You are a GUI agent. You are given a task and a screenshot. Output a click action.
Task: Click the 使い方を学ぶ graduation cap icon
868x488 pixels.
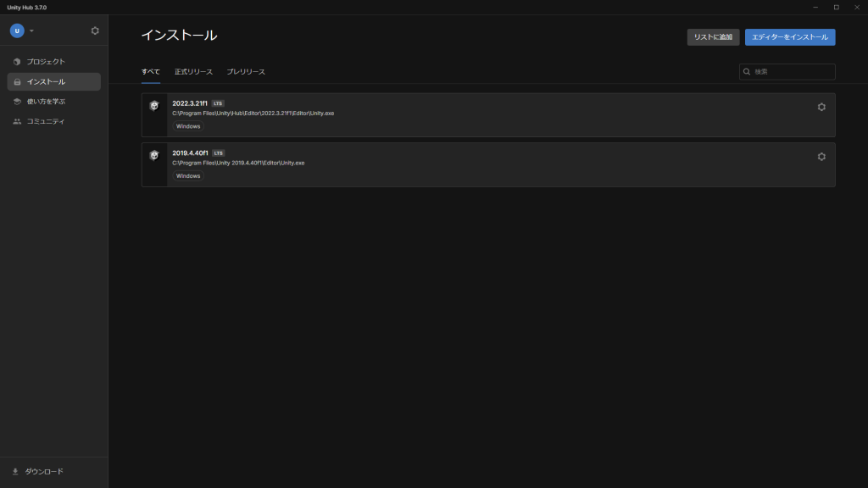(x=17, y=102)
